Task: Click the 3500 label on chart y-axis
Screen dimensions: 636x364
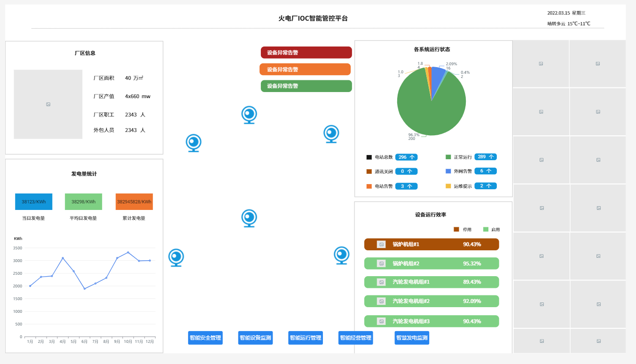Action: click(17, 248)
